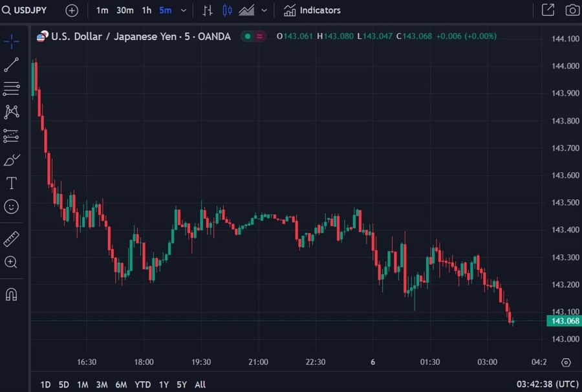Select the crosshair cursor tool
The width and height of the screenshot is (582, 392).
coord(12,41)
